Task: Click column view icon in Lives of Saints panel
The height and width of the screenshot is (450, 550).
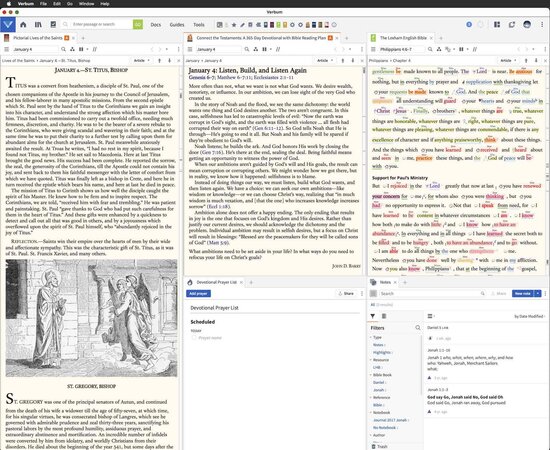Action: (x=81, y=49)
